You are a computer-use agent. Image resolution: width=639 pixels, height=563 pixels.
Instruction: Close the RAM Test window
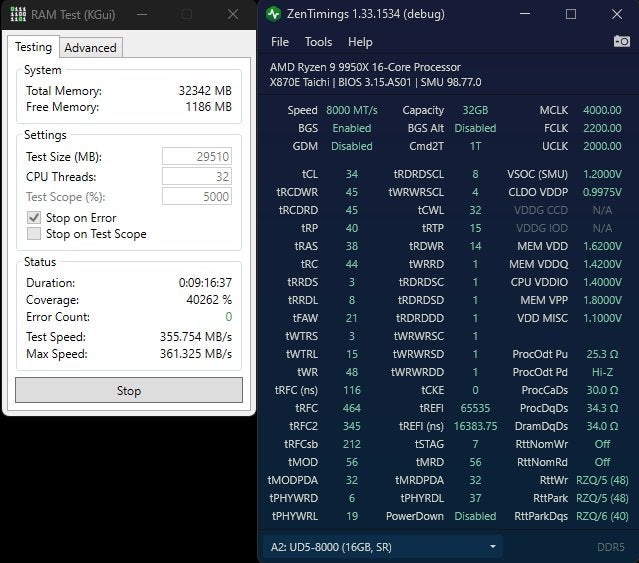point(233,14)
